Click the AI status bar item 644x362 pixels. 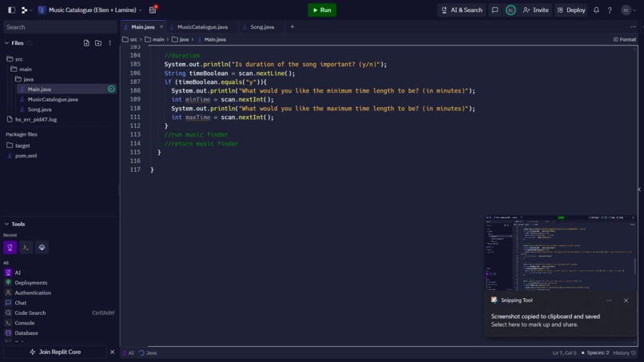coord(128,353)
